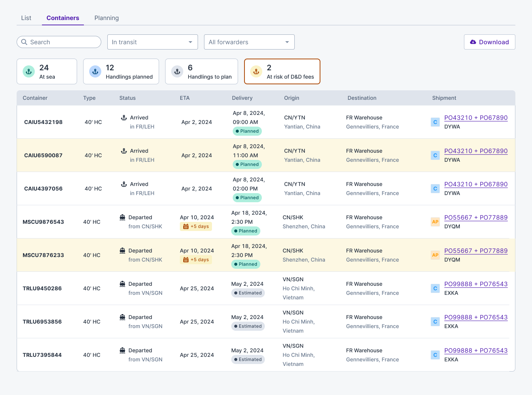Screen dimensions: 532x395
Task: Click the anchor Arrived icon for CAIU5432198
Action: pos(124,118)
